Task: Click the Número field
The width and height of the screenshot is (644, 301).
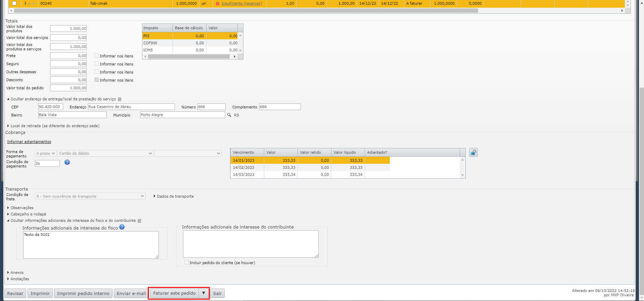Action: (x=212, y=107)
